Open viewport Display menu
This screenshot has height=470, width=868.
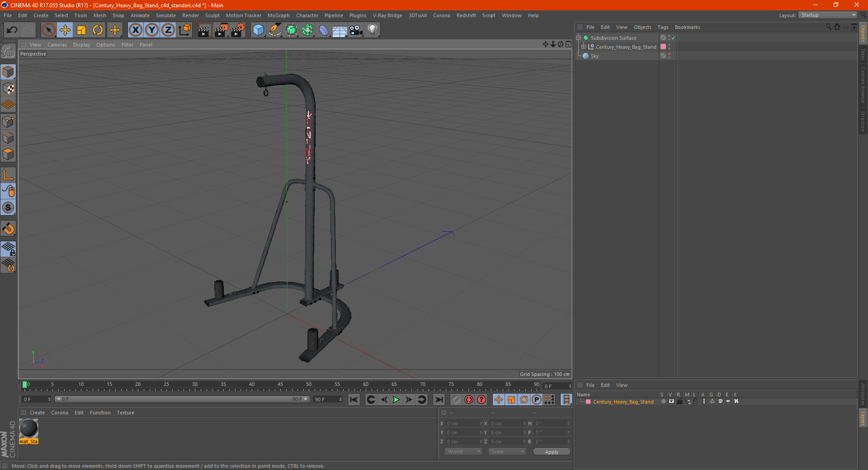81,45
